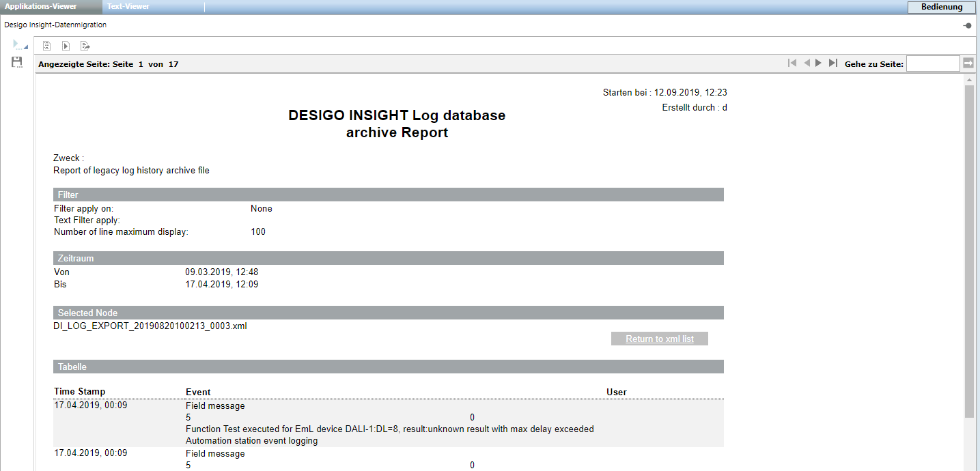Click the run report play icon
980x471 pixels.
pos(66,46)
